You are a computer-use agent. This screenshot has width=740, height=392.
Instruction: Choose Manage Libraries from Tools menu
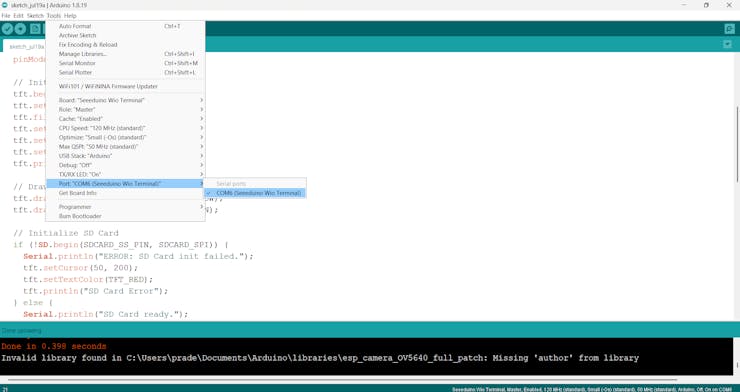pyautogui.click(x=125, y=54)
